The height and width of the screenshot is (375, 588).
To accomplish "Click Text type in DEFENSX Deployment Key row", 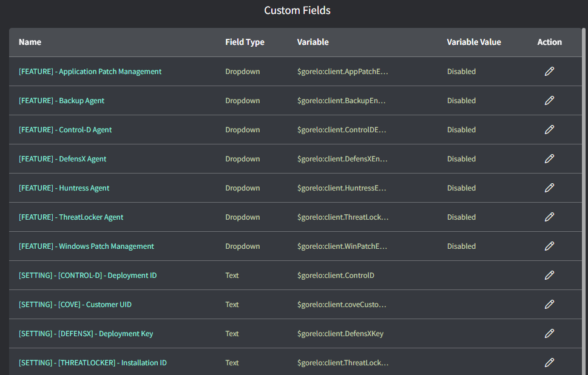I will [232, 334].
